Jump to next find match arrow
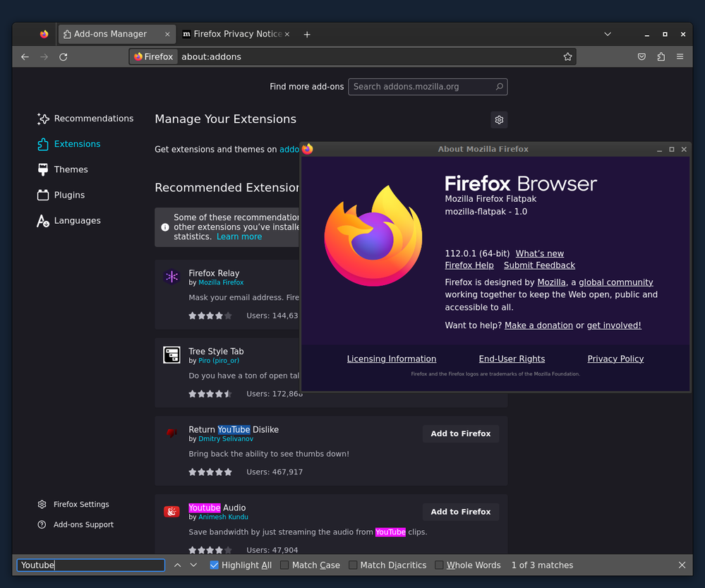Screen dimensions: 705x588 point(193,565)
